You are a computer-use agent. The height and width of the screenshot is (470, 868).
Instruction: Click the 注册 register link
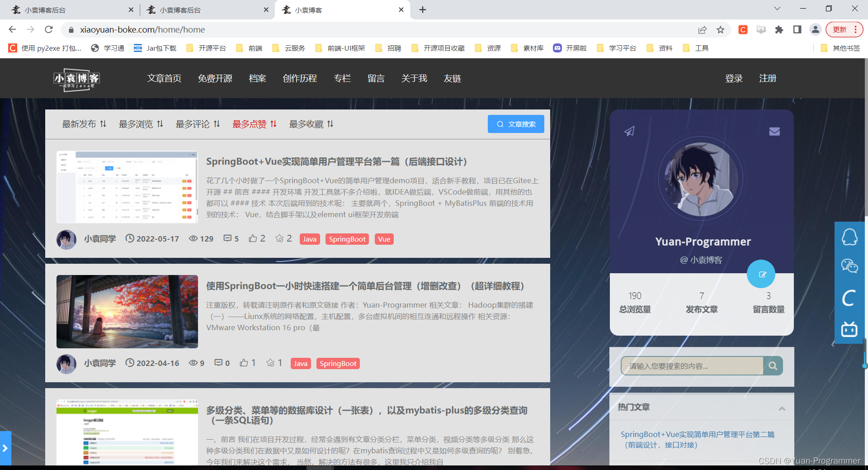[x=768, y=78]
